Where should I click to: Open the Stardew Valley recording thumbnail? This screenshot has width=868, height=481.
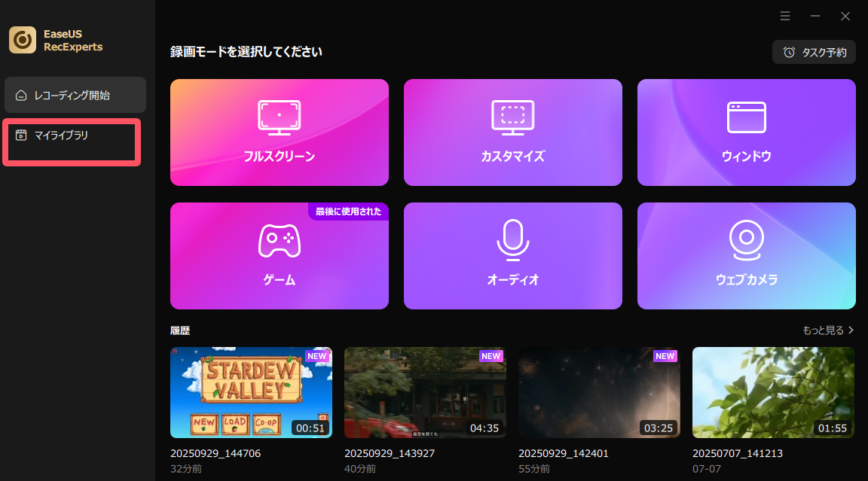251,392
